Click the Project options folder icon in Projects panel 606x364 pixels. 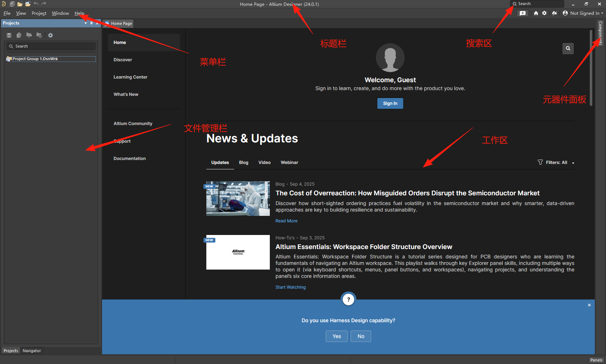39,35
